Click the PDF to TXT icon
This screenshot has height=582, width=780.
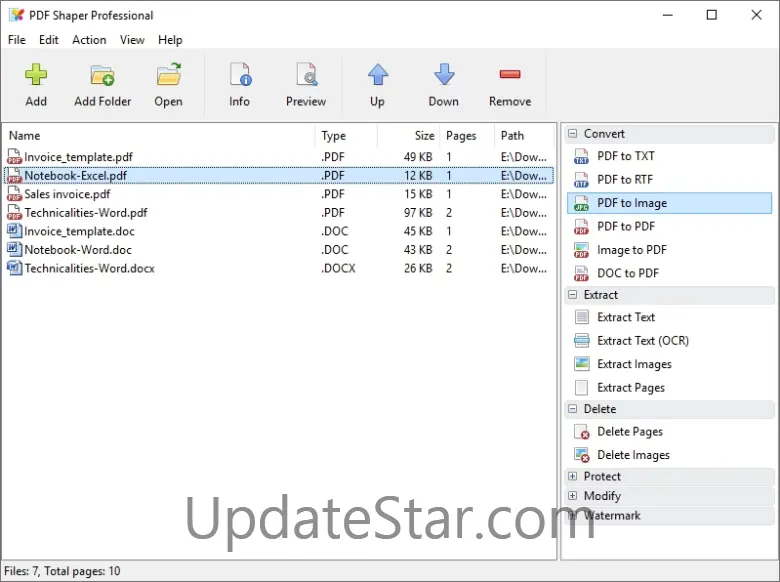(x=581, y=156)
